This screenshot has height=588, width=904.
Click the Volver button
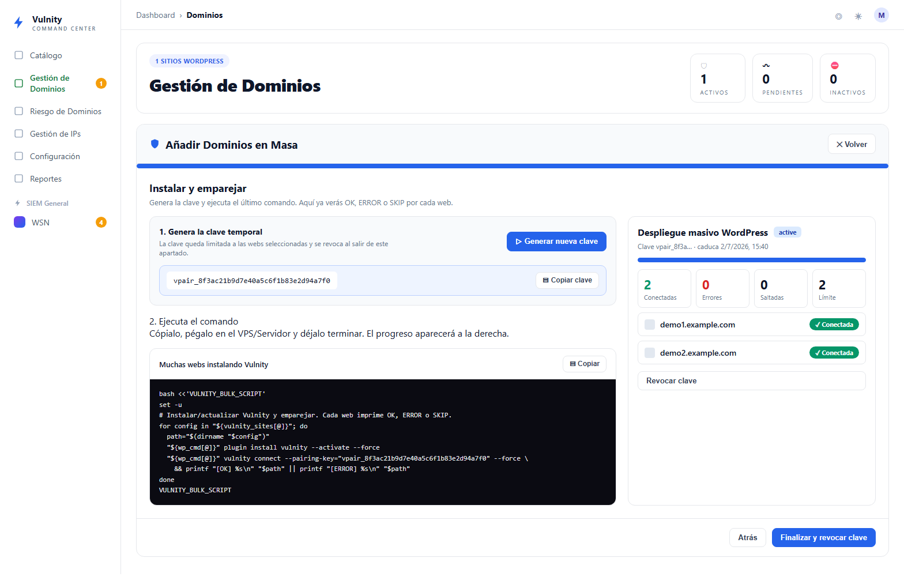852,144
